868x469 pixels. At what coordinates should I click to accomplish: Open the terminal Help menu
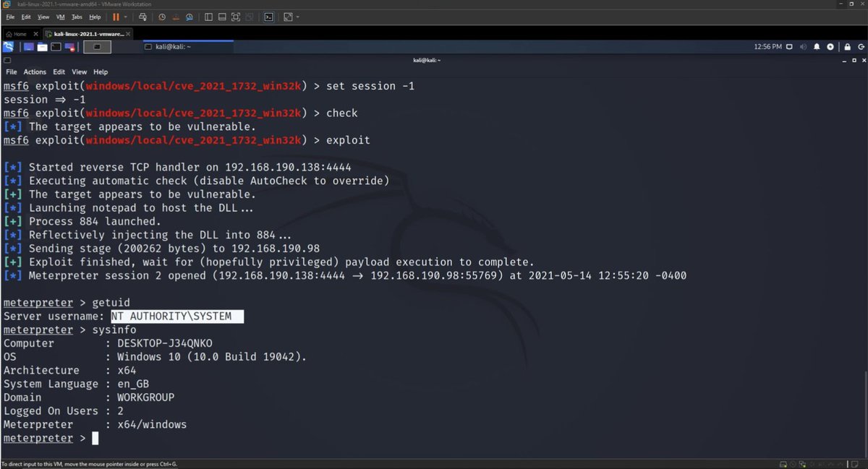click(x=101, y=72)
